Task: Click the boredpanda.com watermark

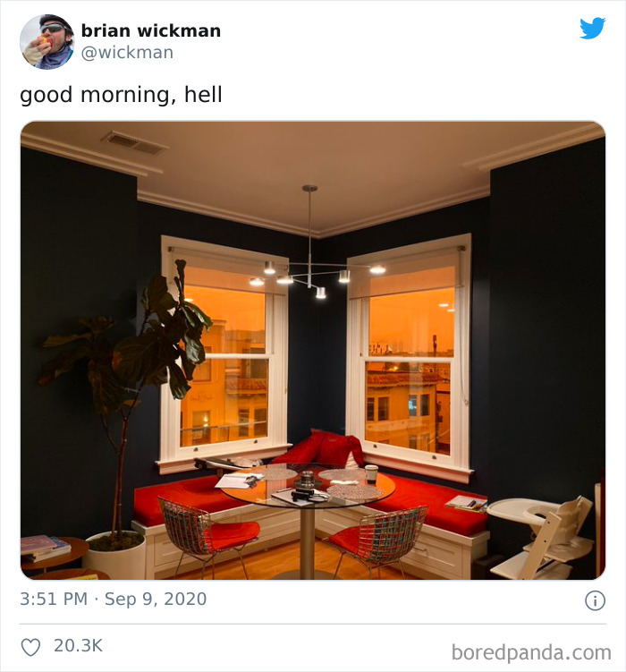Action: pyautogui.click(x=531, y=652)
